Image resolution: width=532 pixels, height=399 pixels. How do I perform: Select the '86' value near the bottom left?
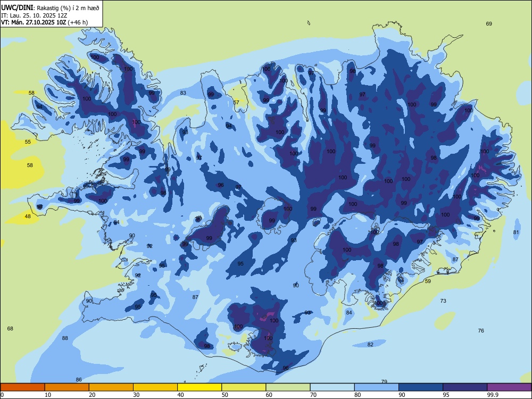tap(79, 380)
